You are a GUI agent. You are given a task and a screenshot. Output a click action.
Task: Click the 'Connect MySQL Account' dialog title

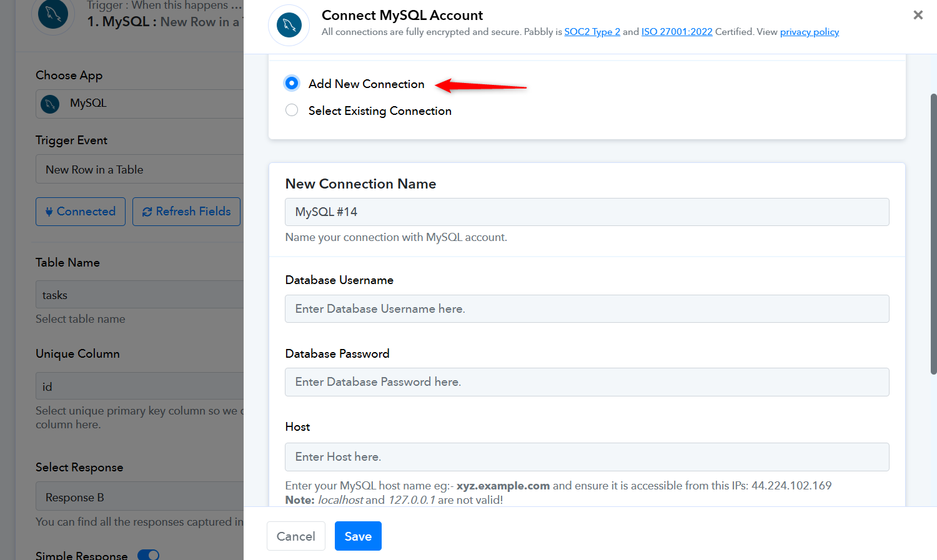click(x=402, y=15)
